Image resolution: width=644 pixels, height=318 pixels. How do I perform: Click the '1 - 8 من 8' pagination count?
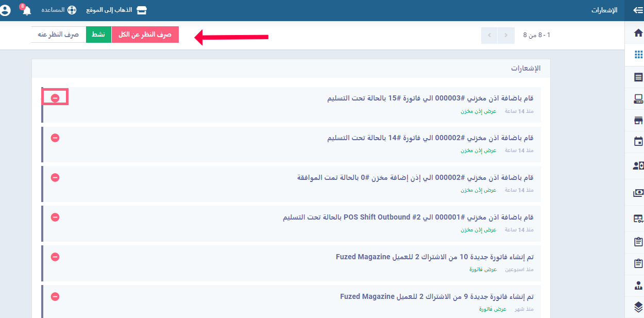pos(537,35)
